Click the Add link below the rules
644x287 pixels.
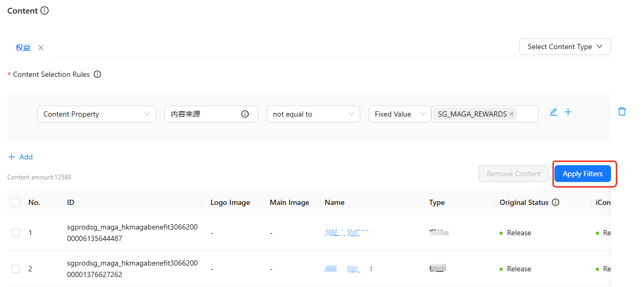20,157
